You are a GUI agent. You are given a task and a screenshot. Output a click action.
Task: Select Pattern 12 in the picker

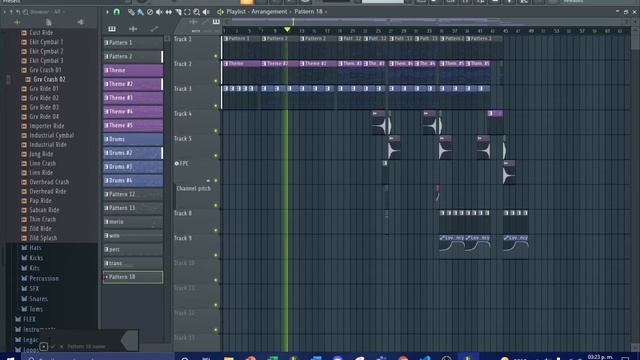pos(133,194)
